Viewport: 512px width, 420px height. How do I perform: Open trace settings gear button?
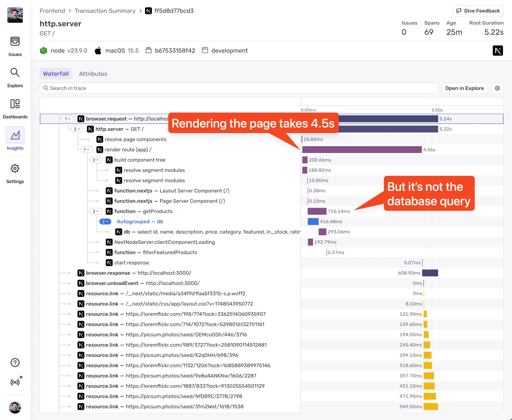pyautogui.click(x=497, y=88)
